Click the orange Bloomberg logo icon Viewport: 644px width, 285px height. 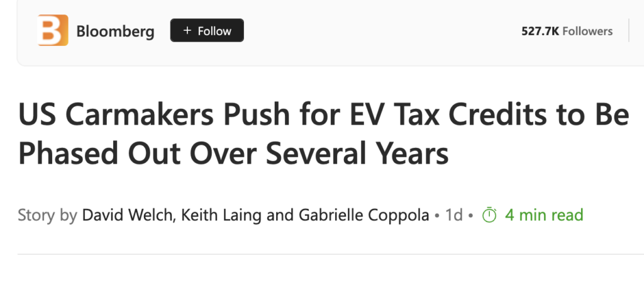53,30
